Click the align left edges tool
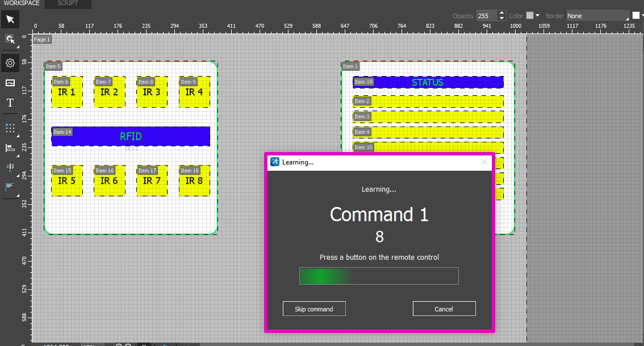This screenshot has height=346, width=644. point(10,148)
